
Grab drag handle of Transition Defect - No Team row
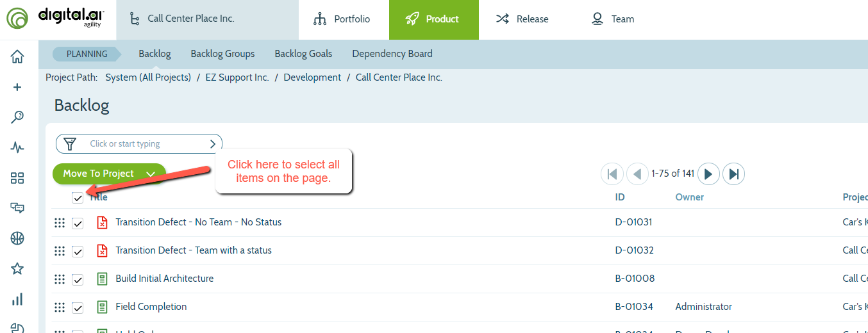pos(60,223)
